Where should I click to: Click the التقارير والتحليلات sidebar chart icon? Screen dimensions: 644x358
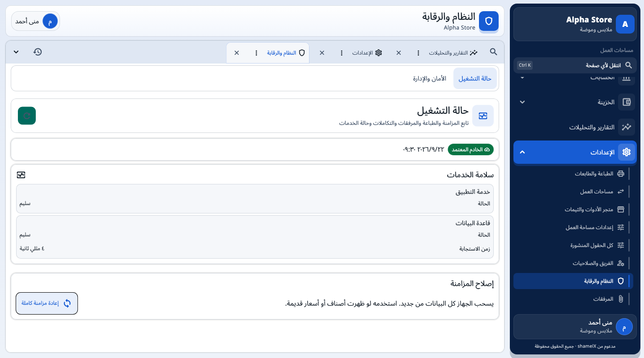[x=627, y=127]
